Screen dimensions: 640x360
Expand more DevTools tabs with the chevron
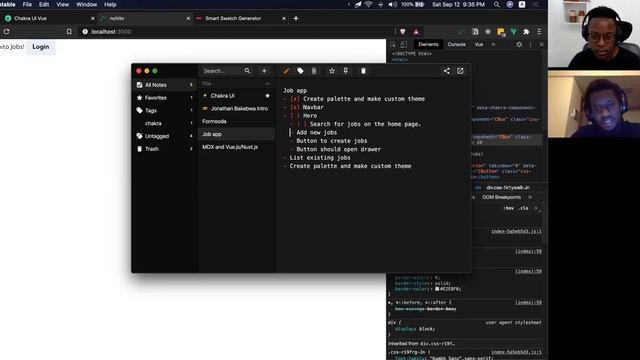click(x=493, y=44)
